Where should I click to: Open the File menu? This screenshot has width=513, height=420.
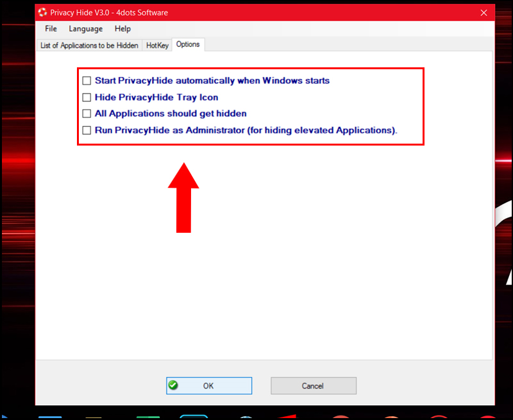pyautogui.click(x=51, y=29)
